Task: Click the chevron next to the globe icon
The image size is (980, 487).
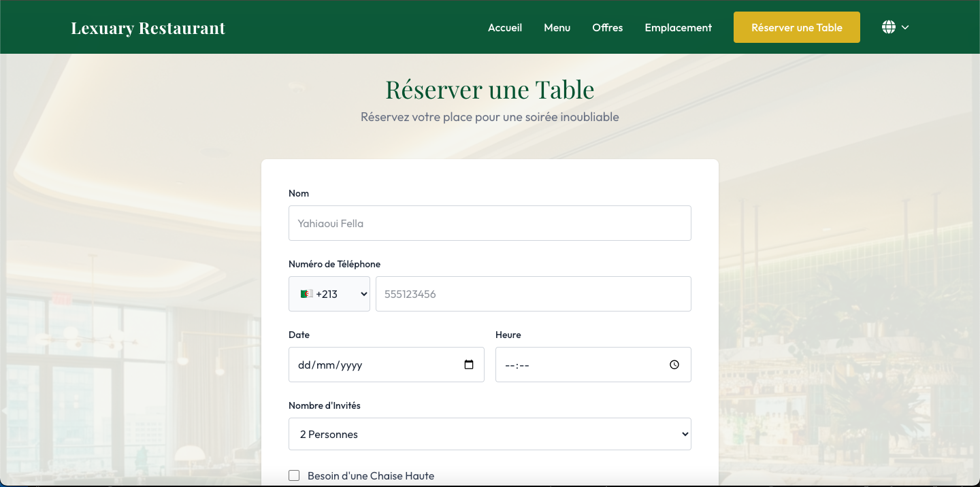Action: tap(904, 28)
